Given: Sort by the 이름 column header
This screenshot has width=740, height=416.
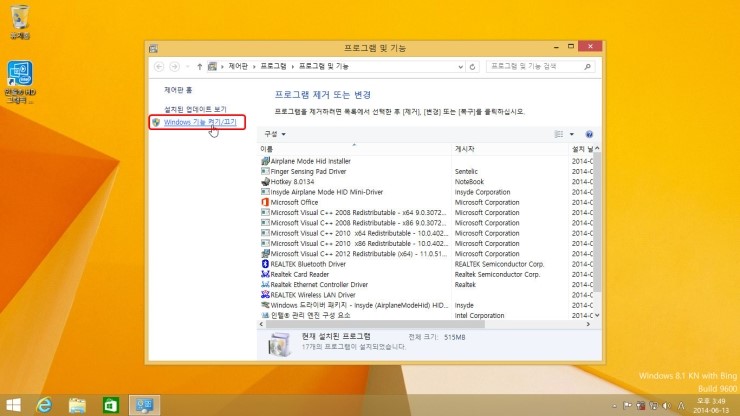Looking at the screenshot, I should click(x=354, y=149).
